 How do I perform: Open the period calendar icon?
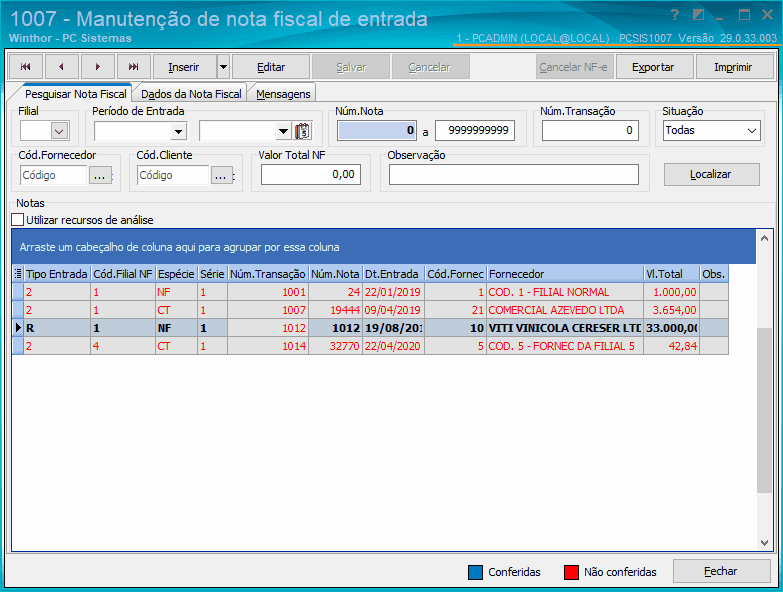pos(303,131)
